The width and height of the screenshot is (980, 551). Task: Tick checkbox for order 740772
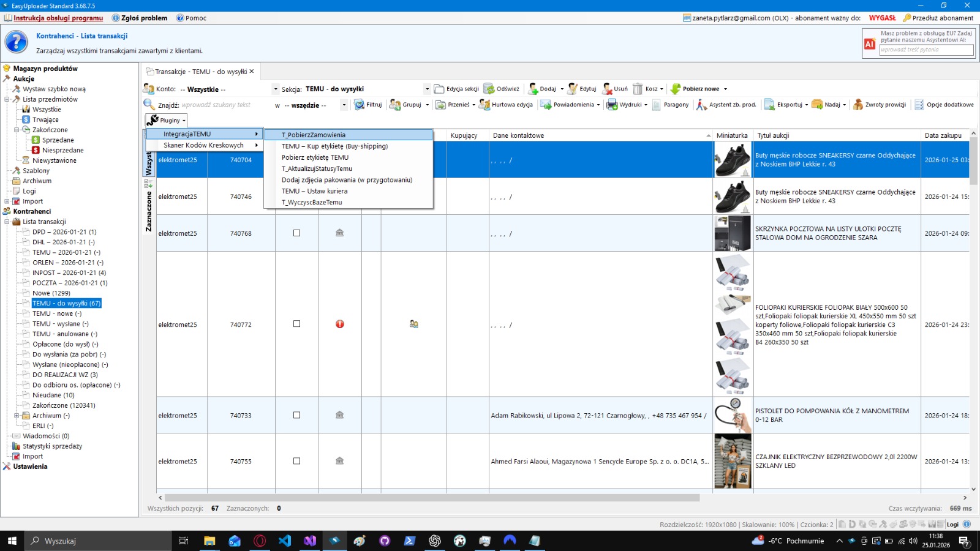tap(297, 324)
